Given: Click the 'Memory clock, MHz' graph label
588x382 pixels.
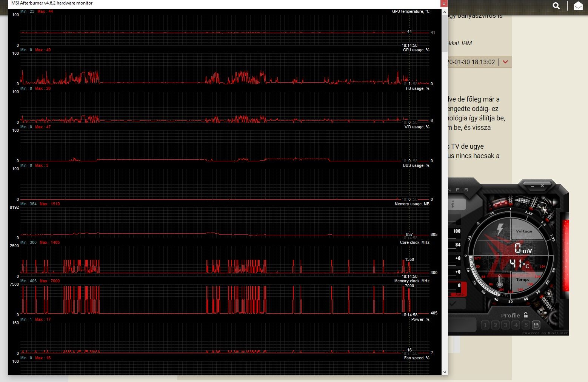Looking at the screenshot, I should pyautogui.click(x=412, y=281).
